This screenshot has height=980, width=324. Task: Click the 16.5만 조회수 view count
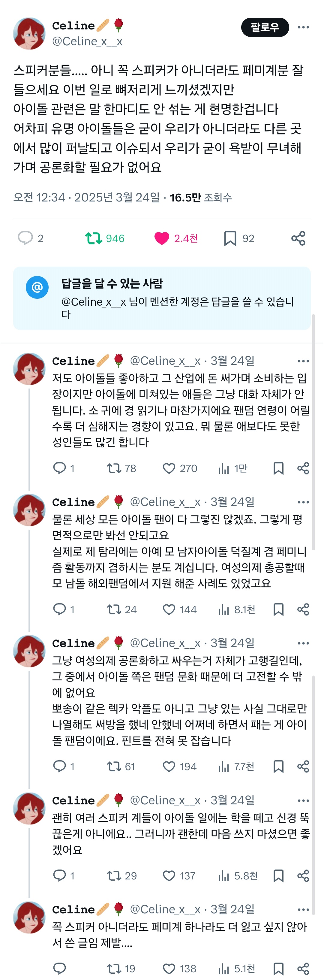point(200,198)
